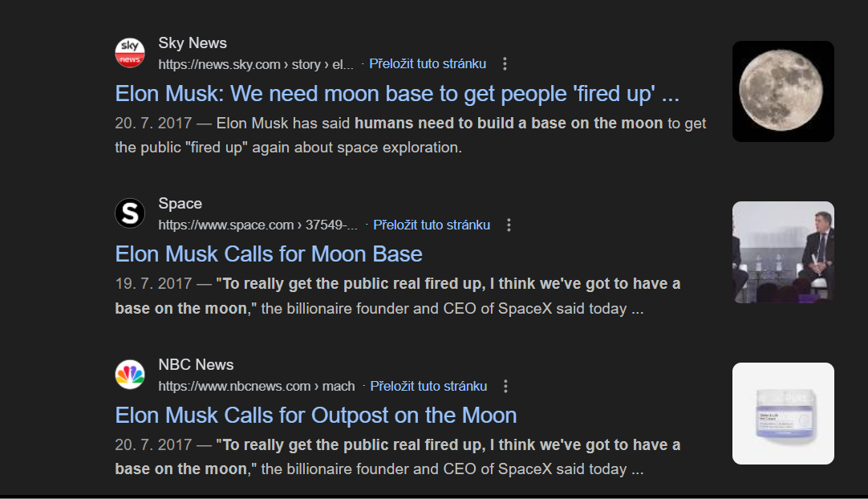This screenshot has height=499, width=868.
Task: Click the www.space.com URL breadcrumb
Action: point(258,225)
